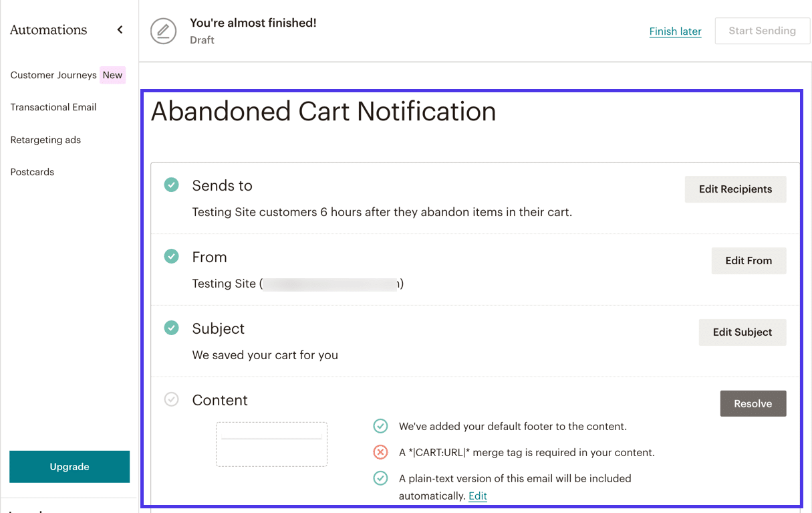Click the gray checkmark beside Content
The image size is (812, 513).
pyautogui.click(x=171, y=399)
